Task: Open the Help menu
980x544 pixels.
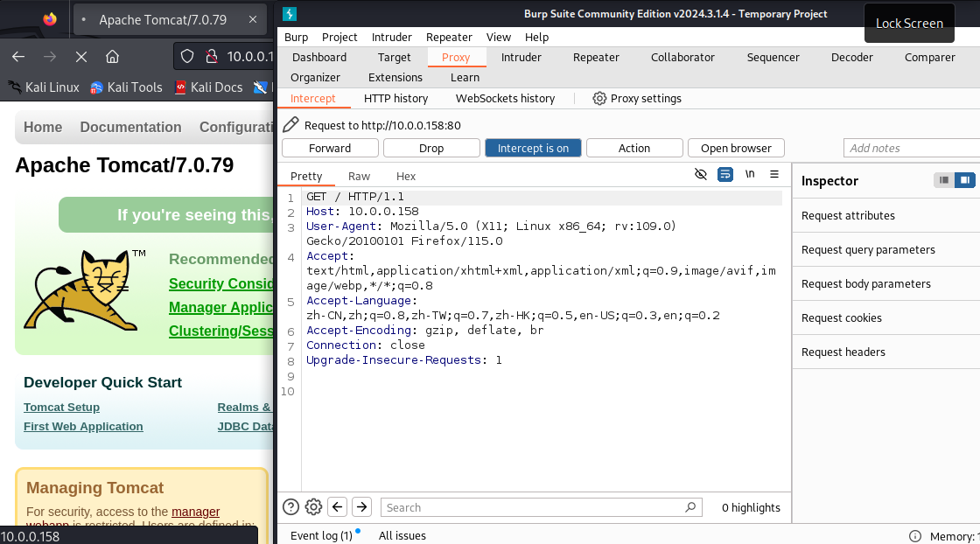Action: (536, 37)
